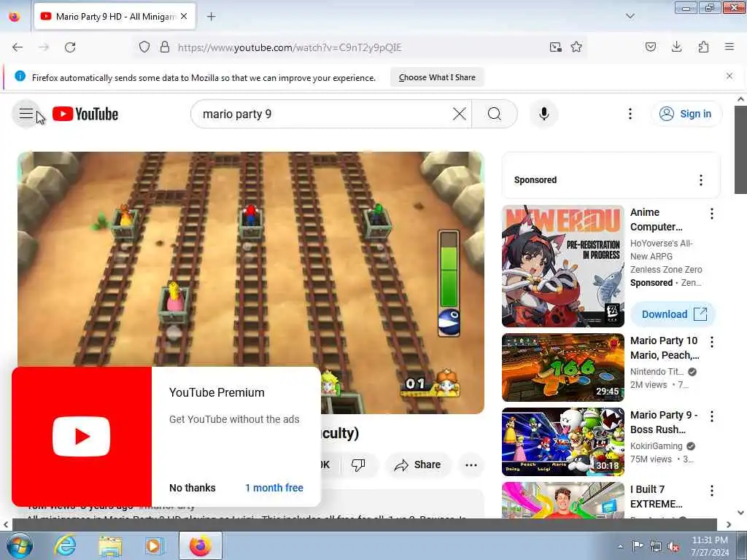Dismiss the Firefox data notification

[729, 76]
